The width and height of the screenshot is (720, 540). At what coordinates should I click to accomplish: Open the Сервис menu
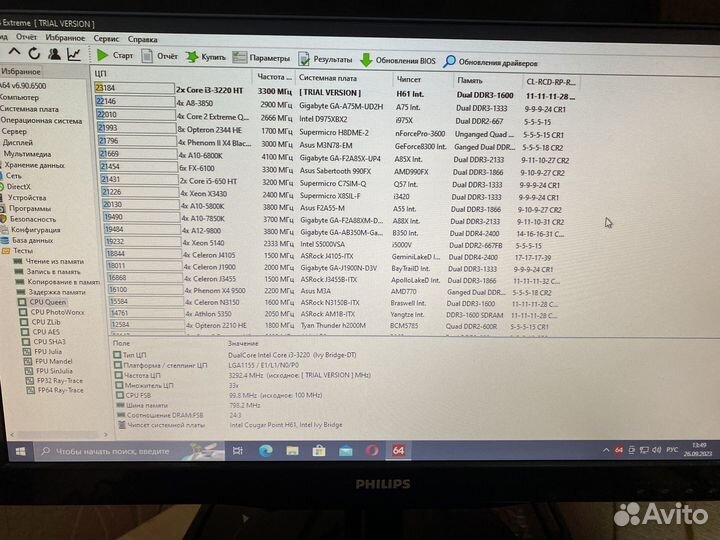[x=106, y=39]
